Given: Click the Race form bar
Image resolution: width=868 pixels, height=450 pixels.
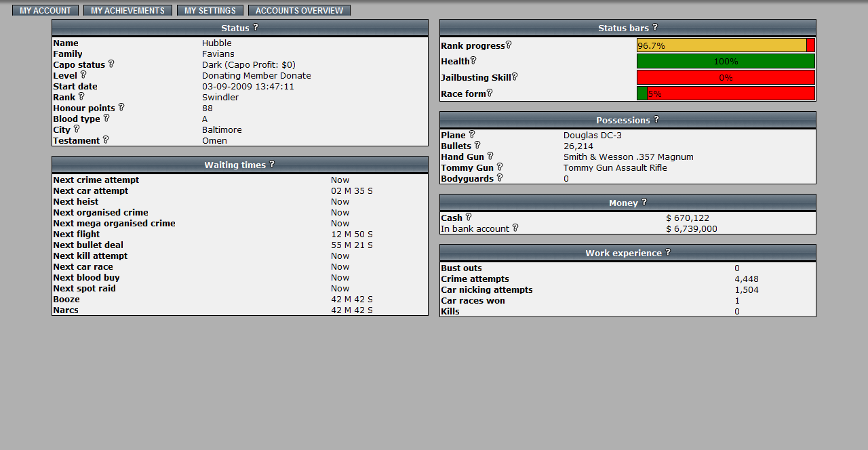Looking at the screenshot, I should point(726,94).
